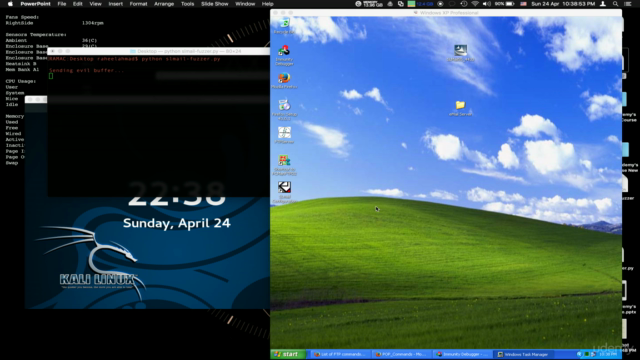Image resolution: width=640 pixels, height=360 pixels.
Task: Click the XP system tray clock
Action: click(x=608, y=354)
